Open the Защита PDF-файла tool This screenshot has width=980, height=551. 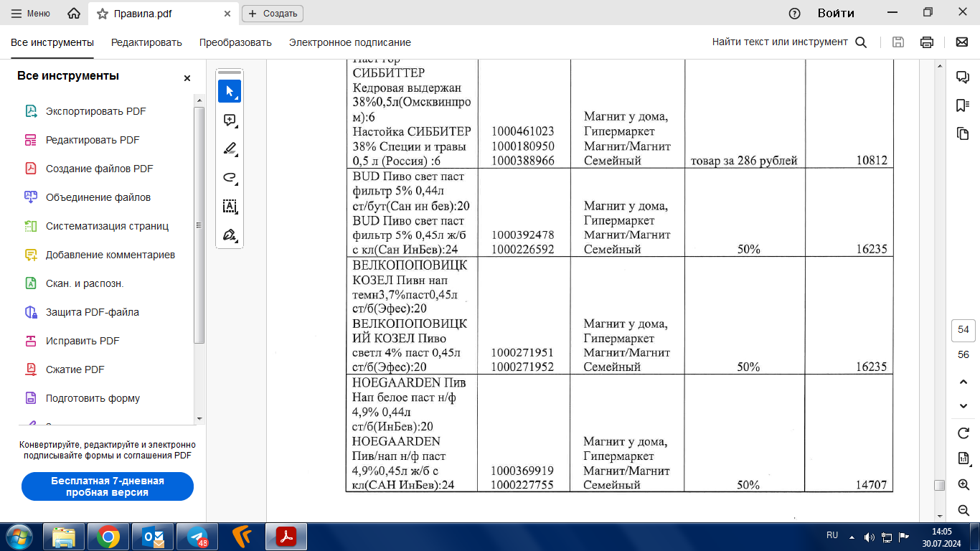(93, 312)
